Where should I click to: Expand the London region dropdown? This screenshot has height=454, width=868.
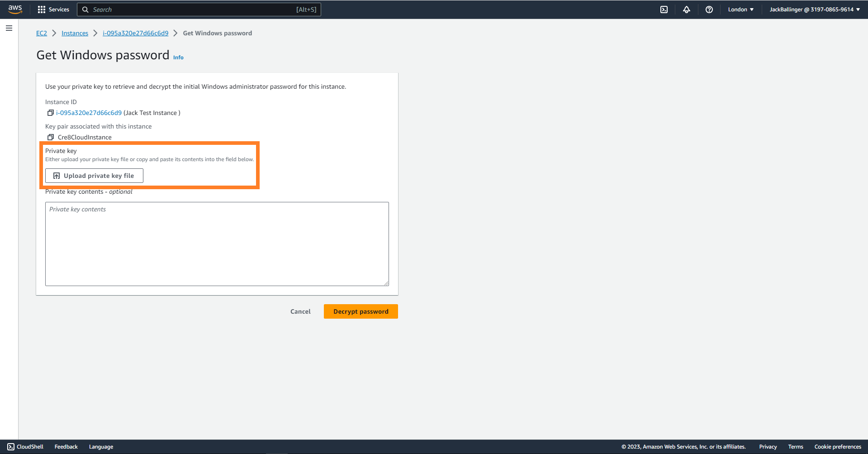(x=740, y=10)
